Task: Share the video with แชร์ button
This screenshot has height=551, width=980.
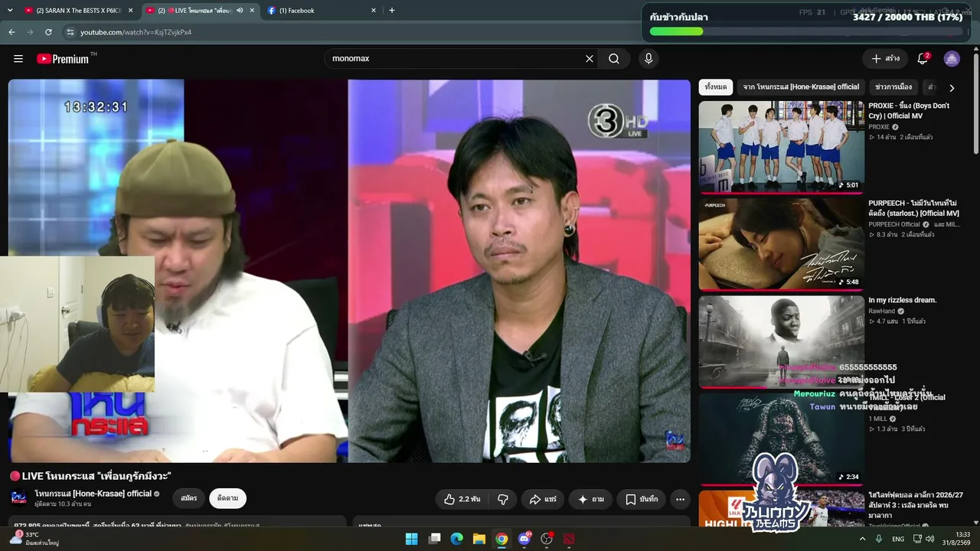Action: [543, 499]
